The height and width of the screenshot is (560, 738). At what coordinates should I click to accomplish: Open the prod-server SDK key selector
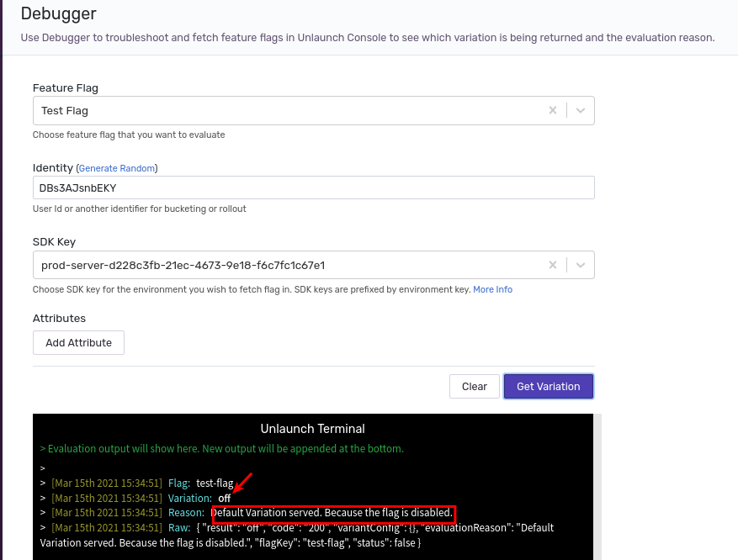coord(314,265)
